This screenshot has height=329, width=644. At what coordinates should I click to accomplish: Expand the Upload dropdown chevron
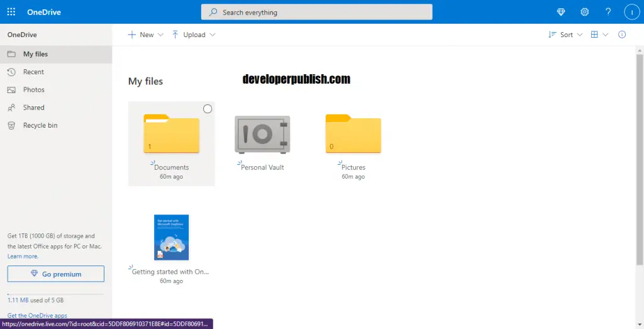click(x=213, y=35)
